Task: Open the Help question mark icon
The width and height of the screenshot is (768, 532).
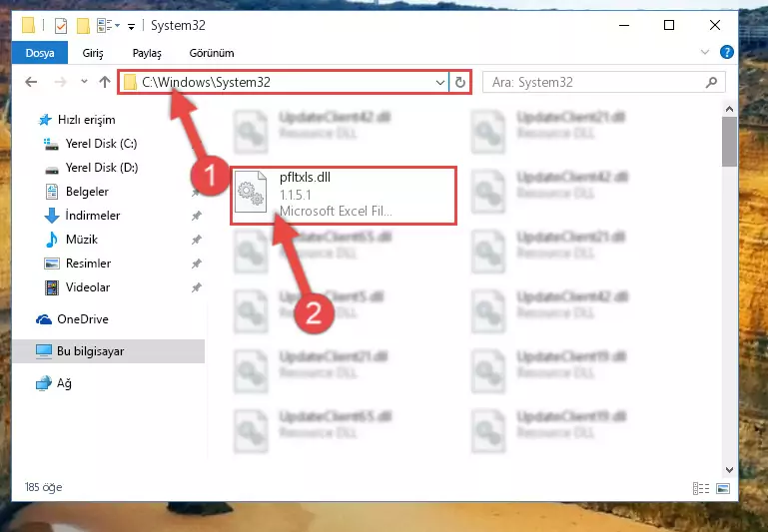Action: [x=727, y=52]
